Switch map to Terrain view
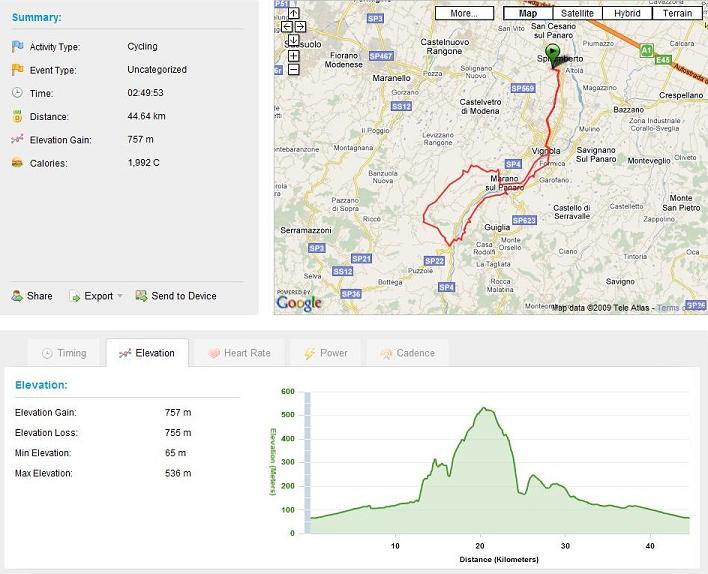 coord(677,13)
